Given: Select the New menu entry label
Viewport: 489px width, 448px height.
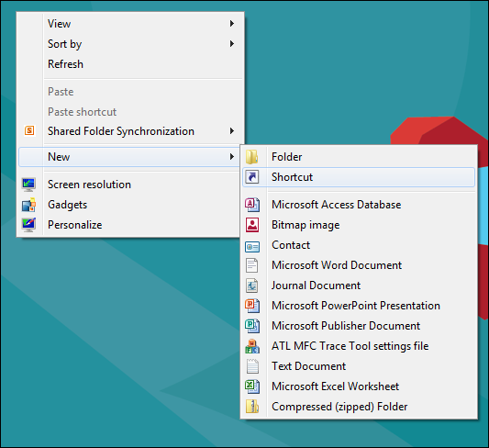Looking at the screenshot, I should coord(59,157).
